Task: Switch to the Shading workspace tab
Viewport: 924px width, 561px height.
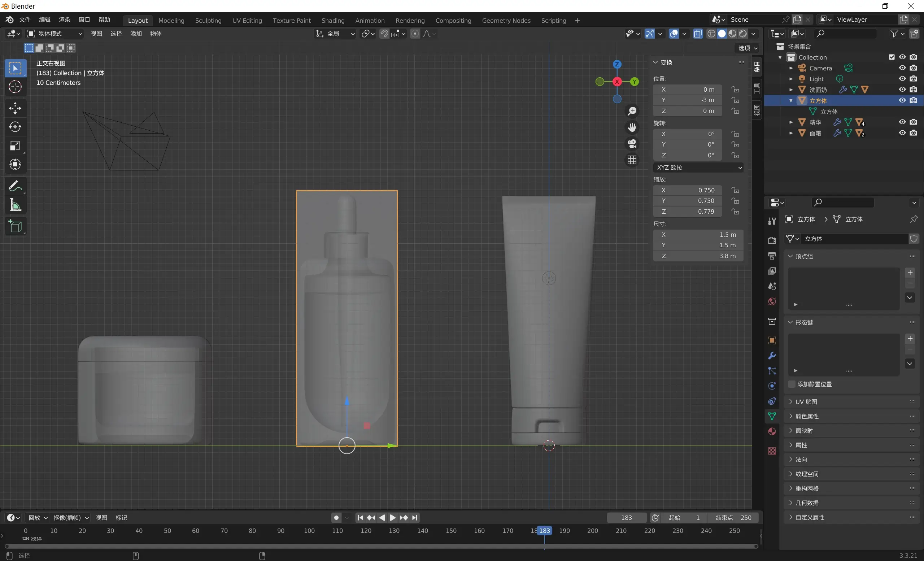Action: [333, 21]
